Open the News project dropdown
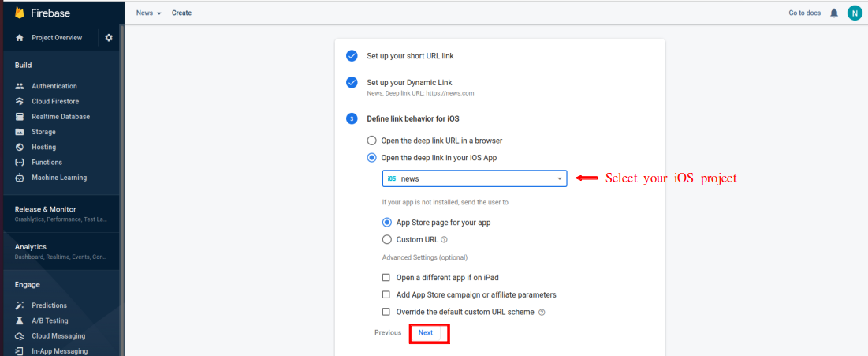The image size is (868, 356). coord(148,13)
